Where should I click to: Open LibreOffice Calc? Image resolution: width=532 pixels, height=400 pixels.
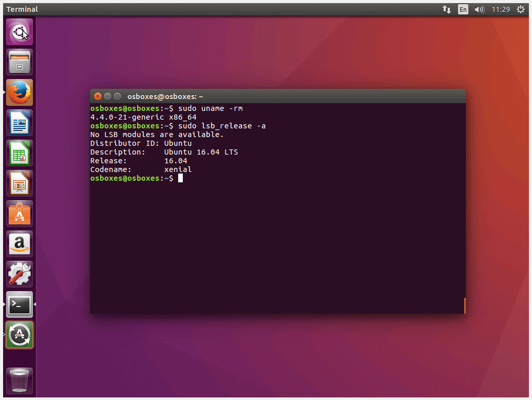click(19, 153)
